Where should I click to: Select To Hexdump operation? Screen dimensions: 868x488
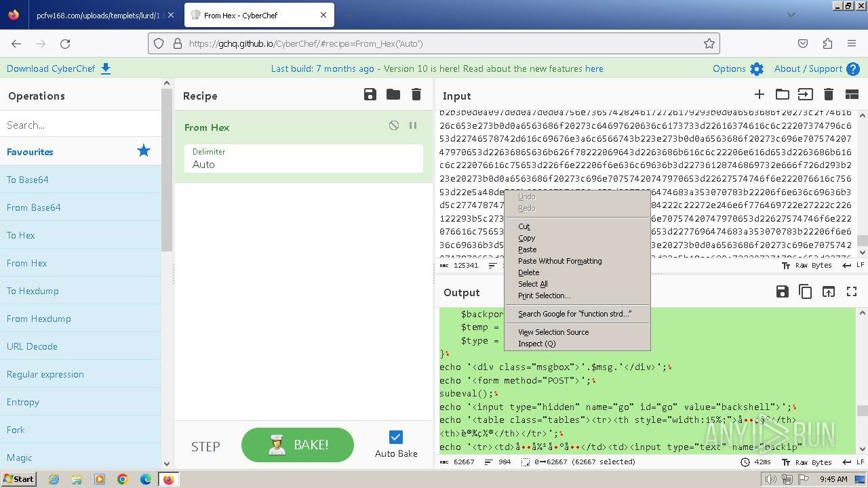(x=80, y=291)
